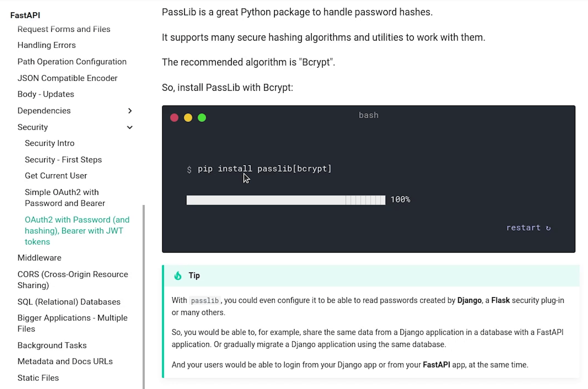Open SQL (Relational) Databases page
This screenshot has height=389, width=588.
click(69, 302)
